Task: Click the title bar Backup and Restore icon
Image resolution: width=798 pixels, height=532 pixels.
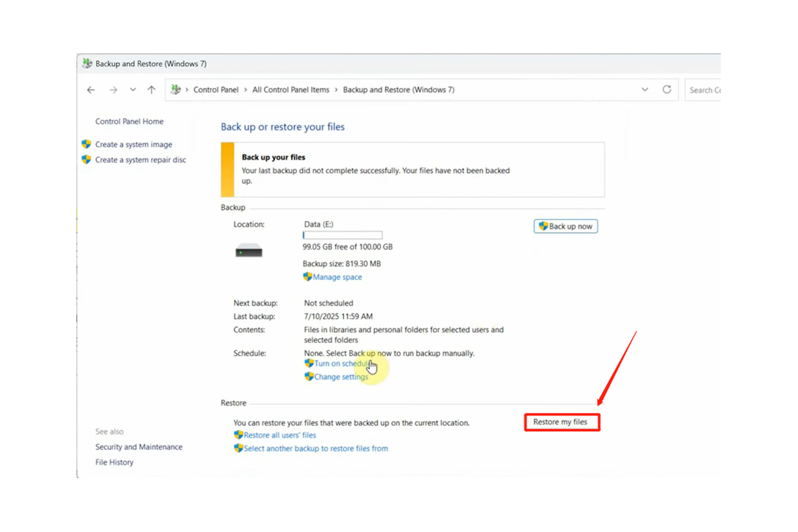Action: [87, 64]
